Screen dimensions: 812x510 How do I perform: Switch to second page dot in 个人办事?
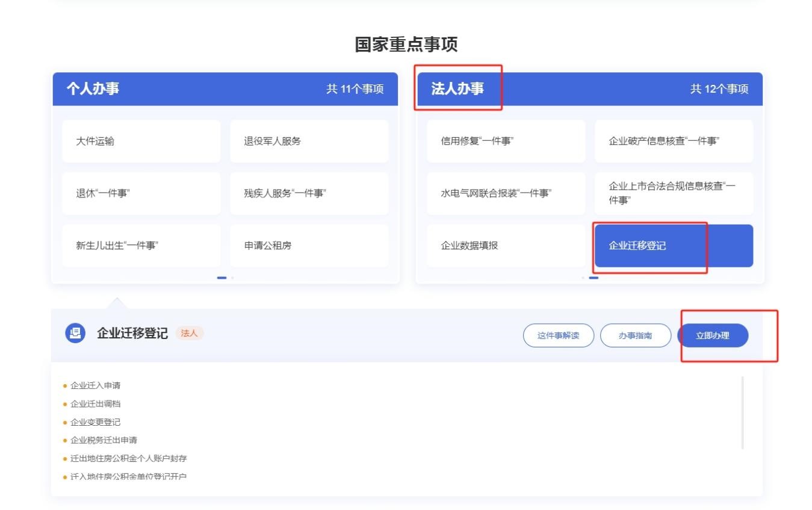(232, 278)
